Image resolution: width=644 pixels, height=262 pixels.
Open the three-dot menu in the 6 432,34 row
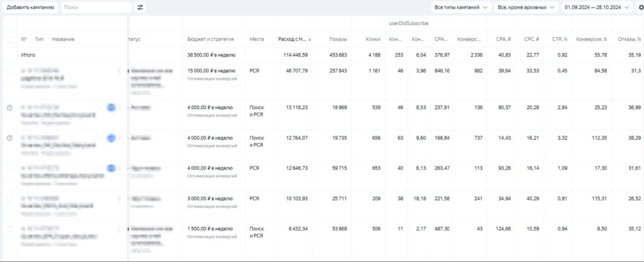click(119, 229)
